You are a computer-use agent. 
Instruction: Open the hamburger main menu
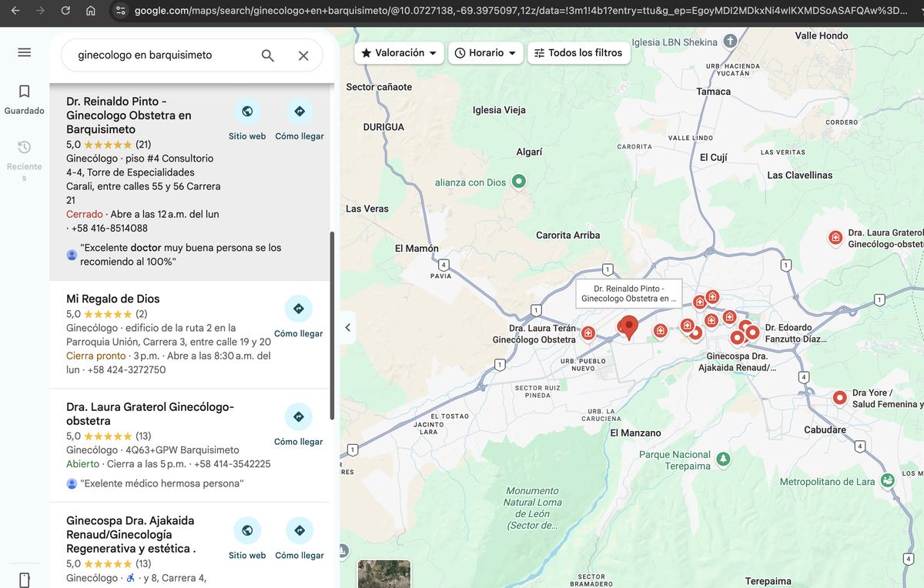point(24,52)
